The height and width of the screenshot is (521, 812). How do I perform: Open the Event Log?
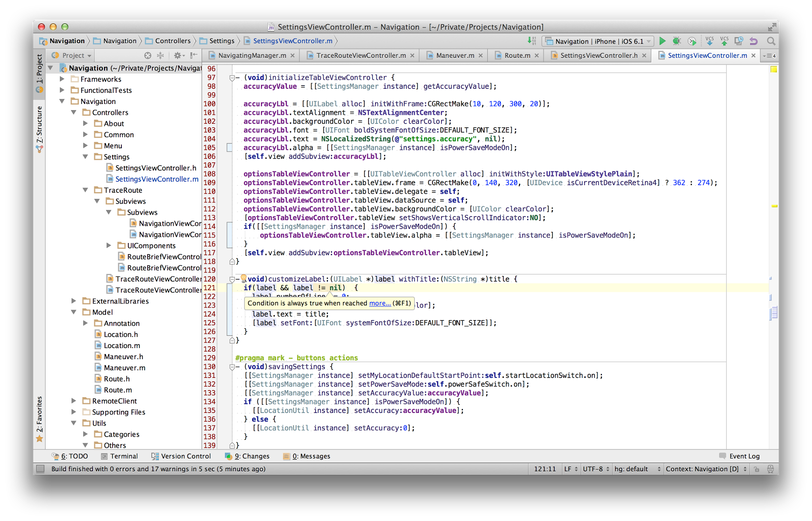click(x=739, y=456)
